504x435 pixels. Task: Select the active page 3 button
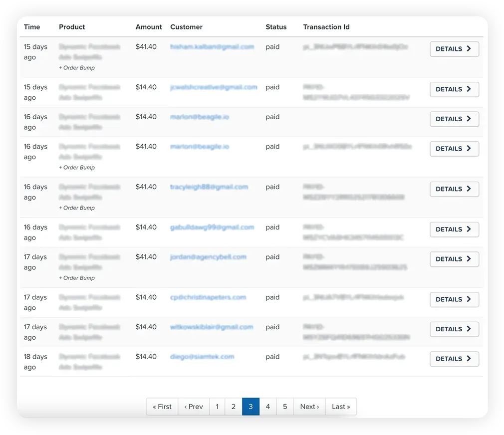251,407
